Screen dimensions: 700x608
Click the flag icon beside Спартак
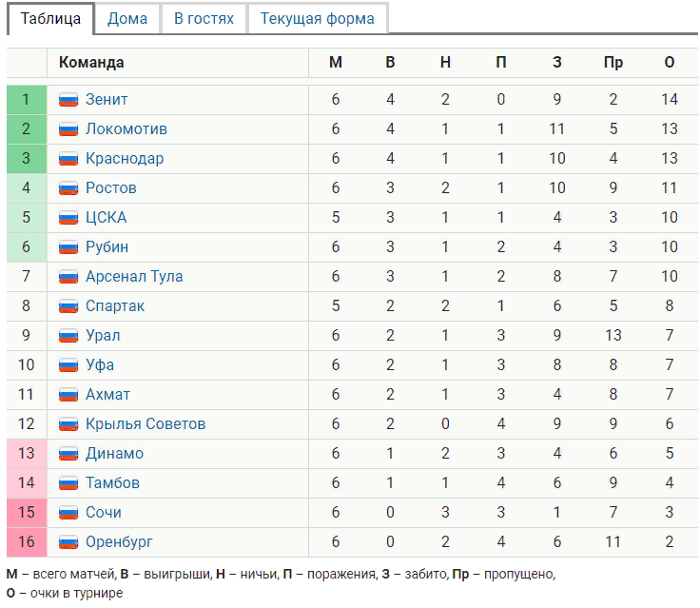click(68, 306)
